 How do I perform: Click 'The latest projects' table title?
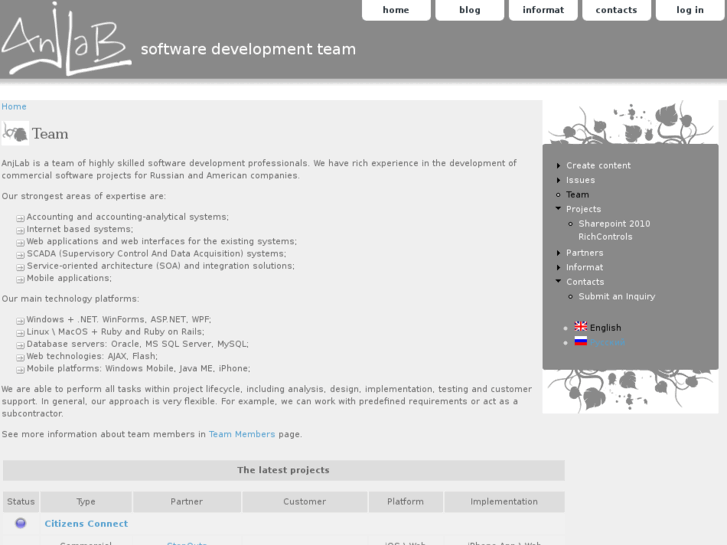[283, 470]
